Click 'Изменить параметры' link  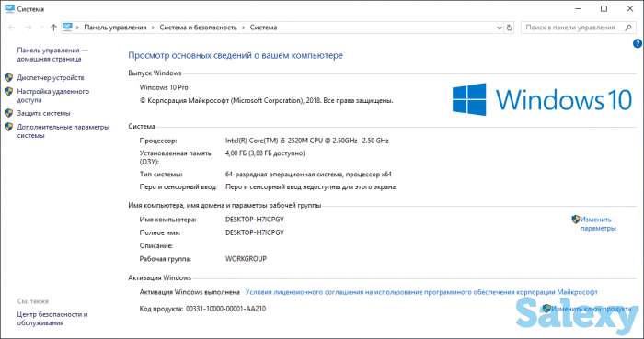[598, 224]
